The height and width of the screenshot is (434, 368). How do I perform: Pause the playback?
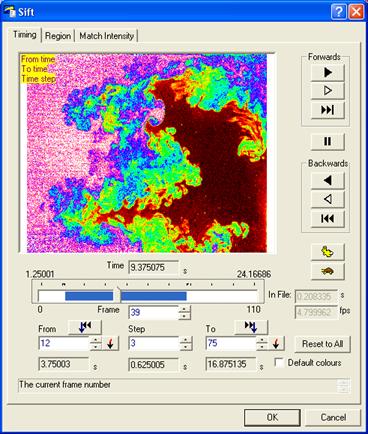click(328, 141)
